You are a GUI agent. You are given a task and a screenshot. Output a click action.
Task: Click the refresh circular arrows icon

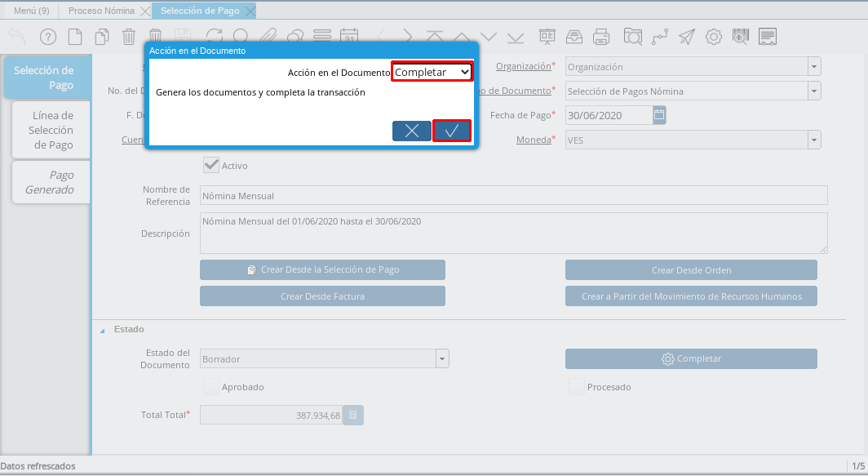point(215,35)
